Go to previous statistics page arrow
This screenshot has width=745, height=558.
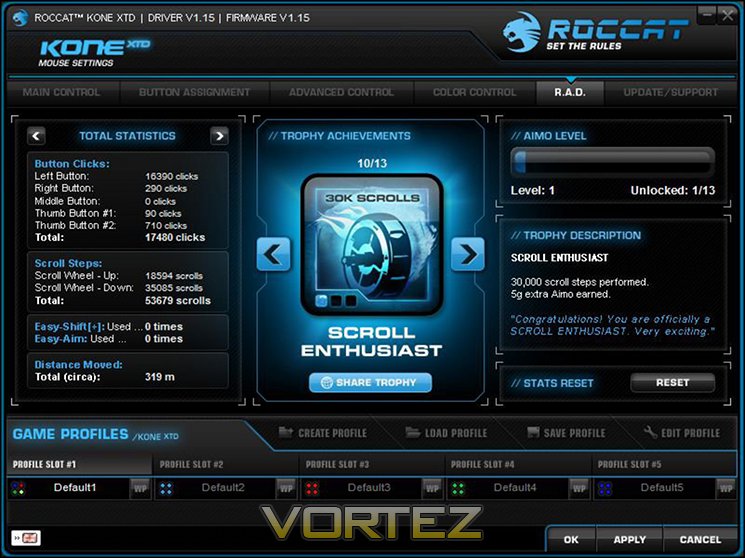pos(37,136)
